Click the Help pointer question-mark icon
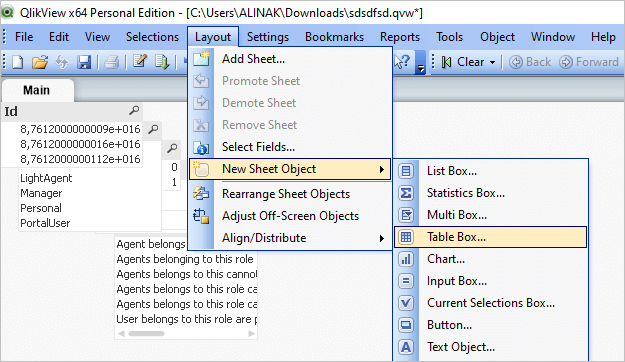This screenshot has width=625, height=362. coord(402,62)
